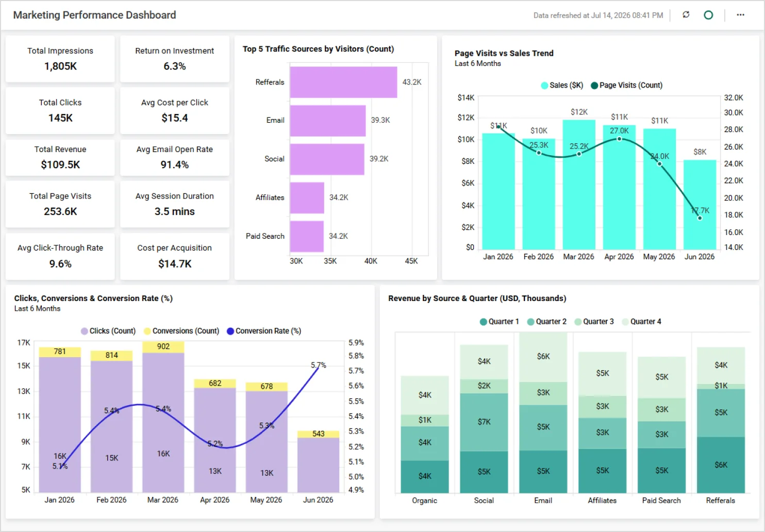
Task: Toggle the Clicks (Count) legend item
Action: (x=108, y=331)
